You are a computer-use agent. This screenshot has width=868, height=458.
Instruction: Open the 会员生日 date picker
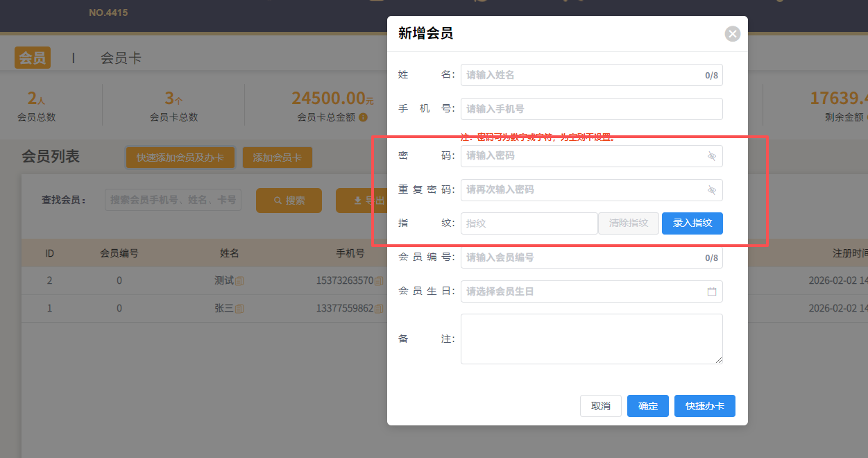[x=583, y=291]
